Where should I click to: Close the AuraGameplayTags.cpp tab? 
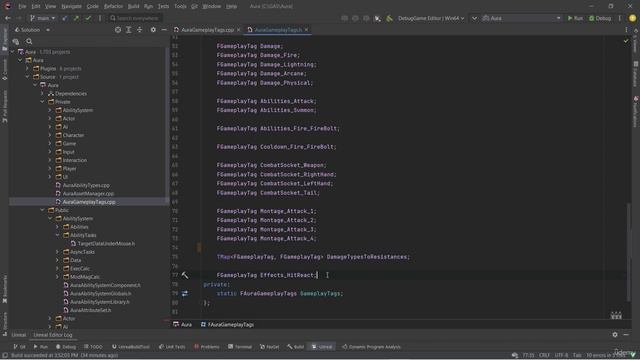pos(238,30)
